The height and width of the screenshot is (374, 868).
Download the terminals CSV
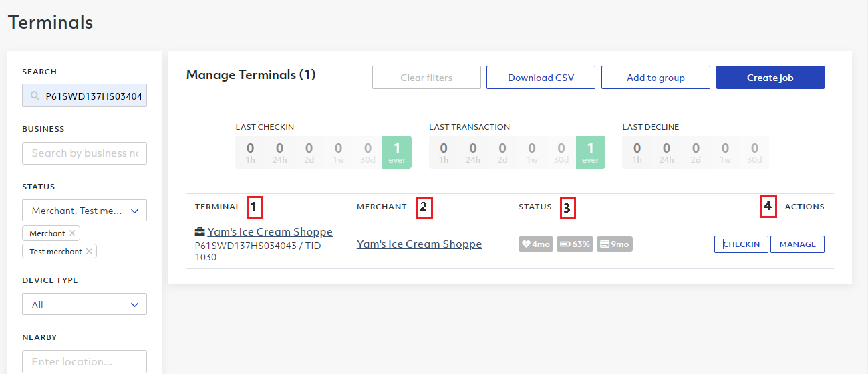[541, 78]
